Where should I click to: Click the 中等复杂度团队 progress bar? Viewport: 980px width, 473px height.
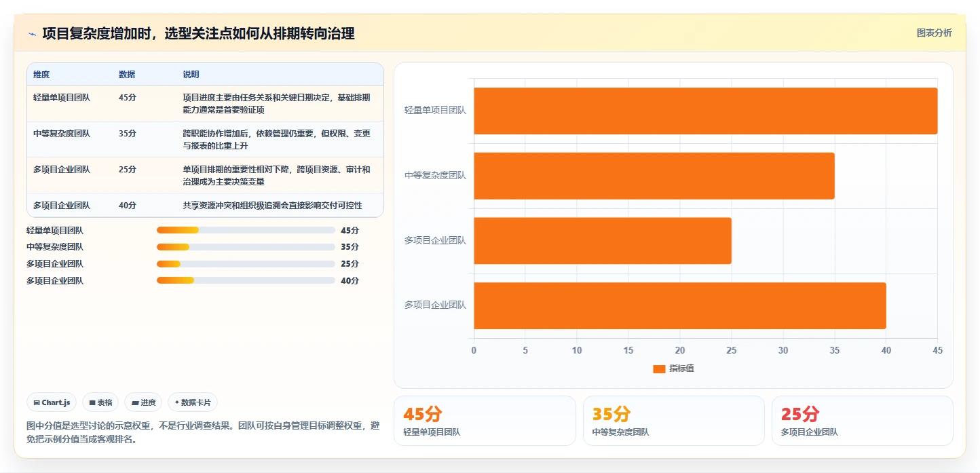coord(246,247)
